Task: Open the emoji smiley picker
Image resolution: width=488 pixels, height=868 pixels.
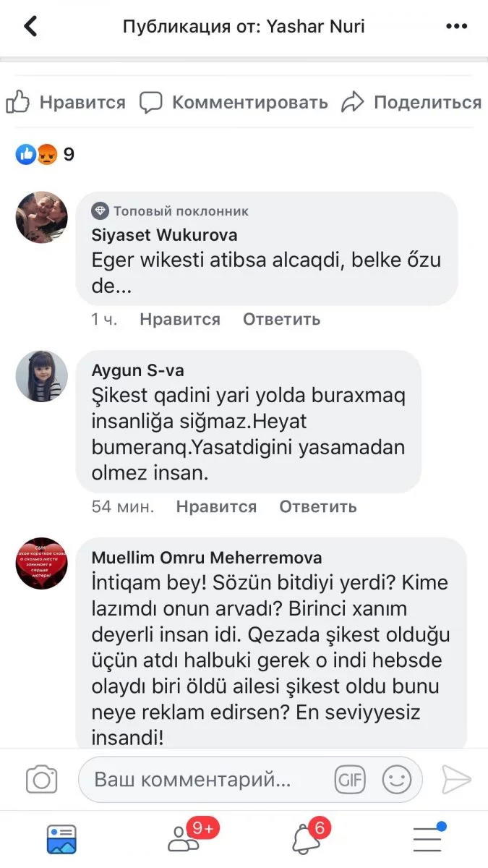Action: tap(397, 780)
